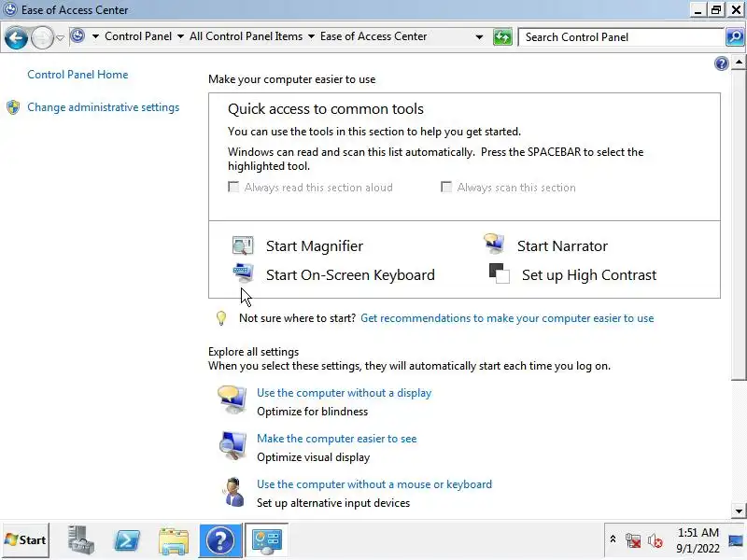Expand dropdown after All Control Panel Items
747x560 pixels.
tap(311, 36)
